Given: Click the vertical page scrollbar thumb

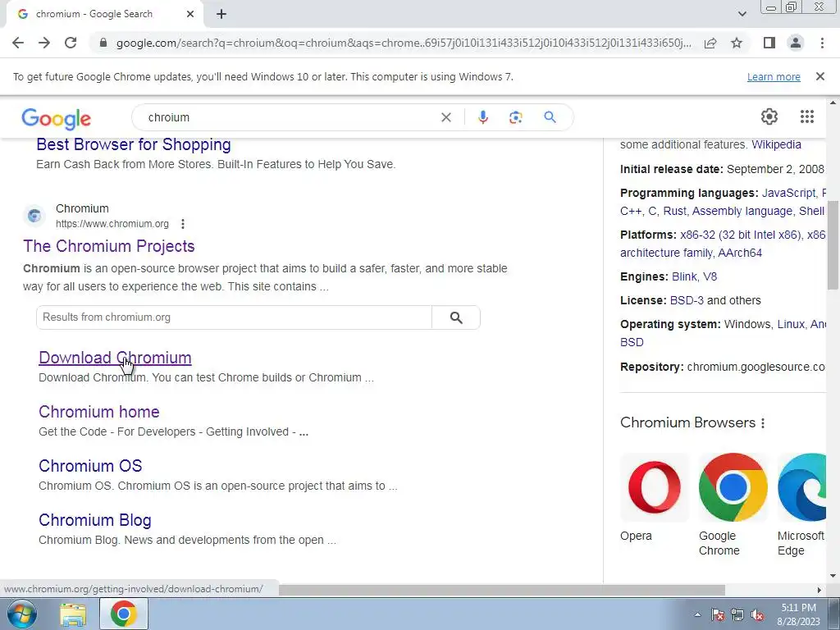Looking at the screenshot, I should (x=833, y=245).
